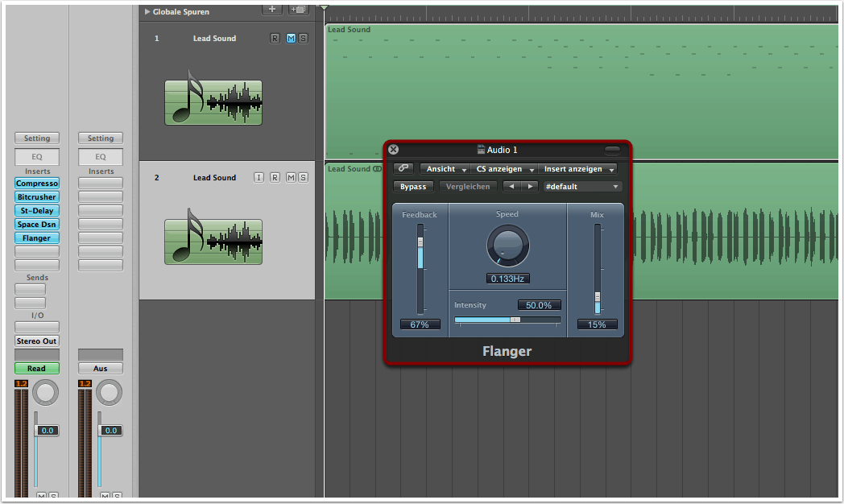The height and width of the screenshot is (504, 844).
Task: Click track 2 Lead Sound instrument icon
Action: pyautogui.click(x=213, y=241)
